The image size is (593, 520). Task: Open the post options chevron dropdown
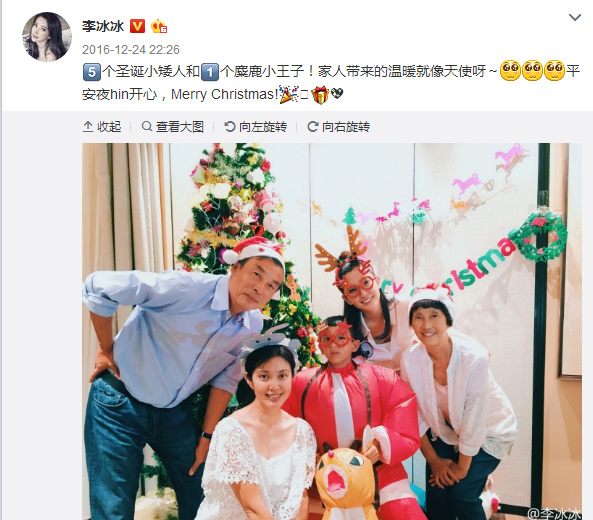point(574,17)
